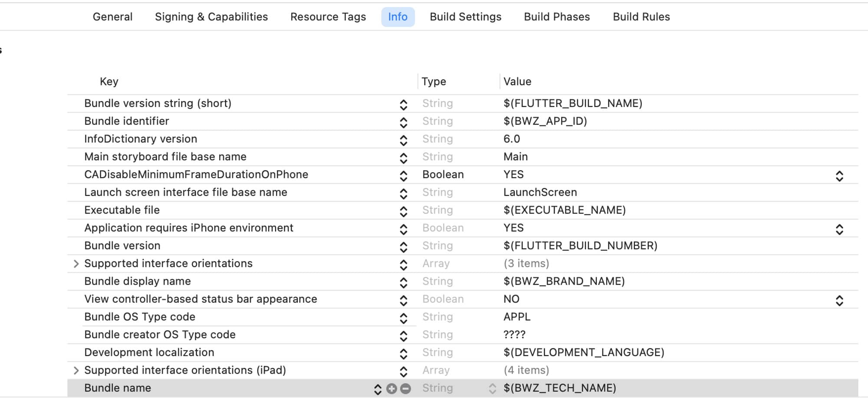This screenshot has height=417, width=868.
Task: Change View controller-based status bar NO value
Action: pyautogui.click(x=839, y=301)
